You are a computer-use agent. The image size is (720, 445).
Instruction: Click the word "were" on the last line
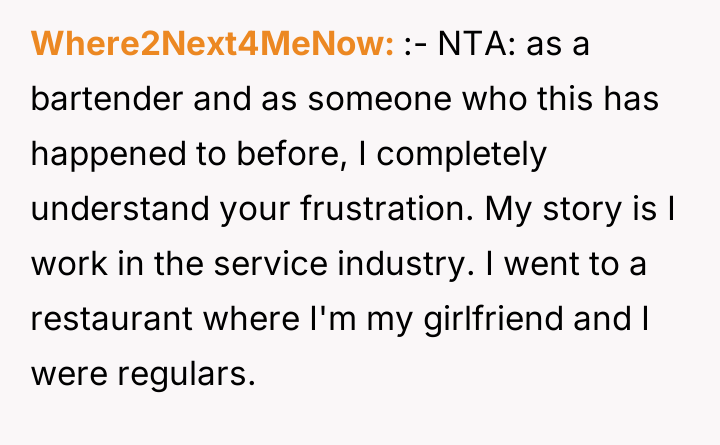point(68,375)
